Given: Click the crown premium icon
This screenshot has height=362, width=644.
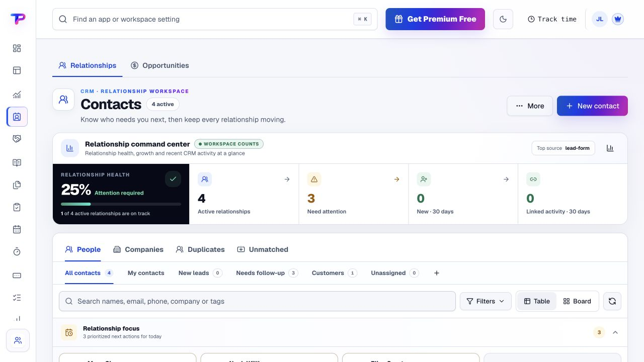Looking at the screenshot, I should click(x=618, y=19).
